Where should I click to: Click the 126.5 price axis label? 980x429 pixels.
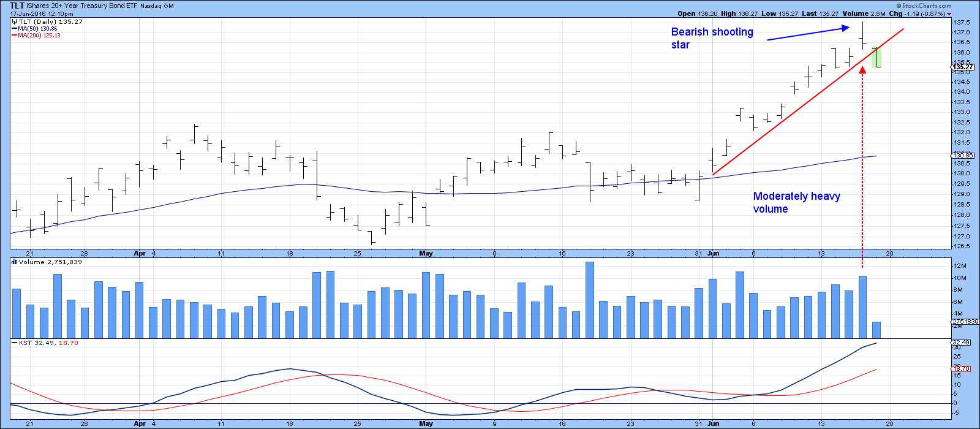(960, 246)
